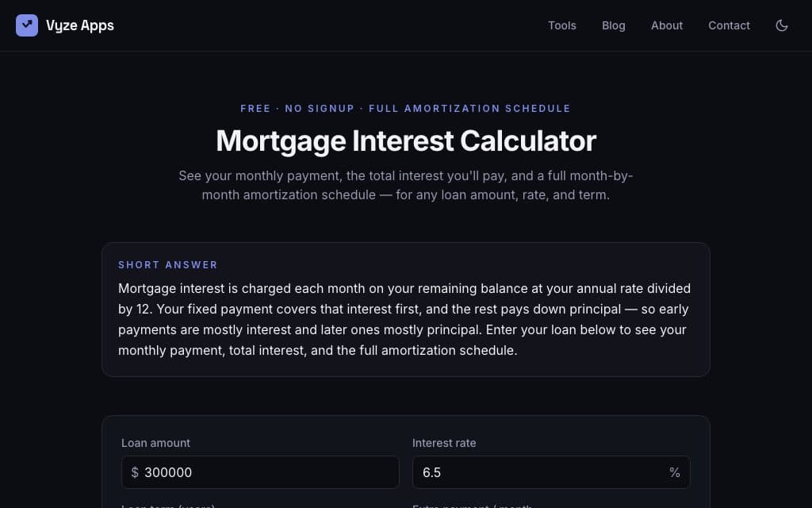Click the partially visible Loan term label

click(x=168, y=506)
